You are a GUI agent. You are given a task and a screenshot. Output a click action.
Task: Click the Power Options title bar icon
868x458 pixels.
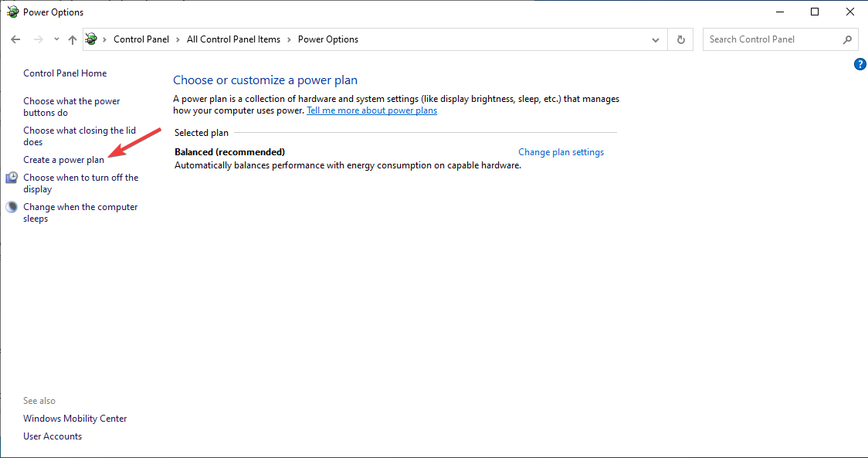point(12,12)
